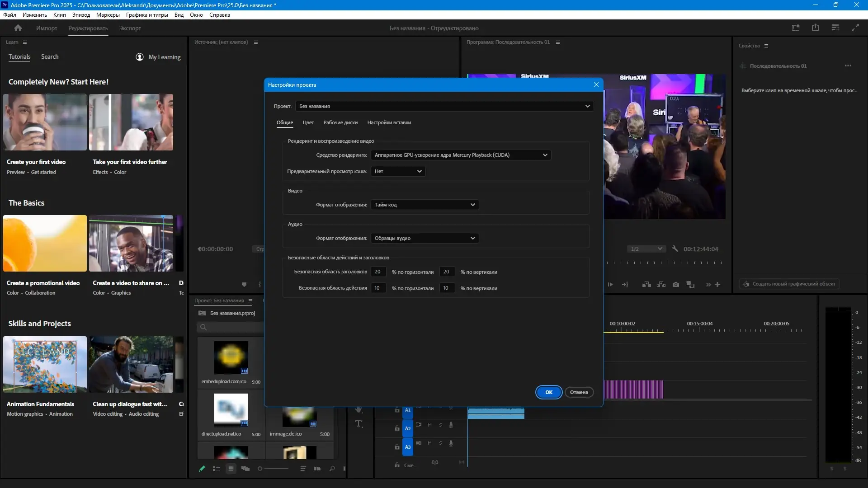Open program monitor wrench settings
This screenshot has height=488, width=868.
(675, 249)
